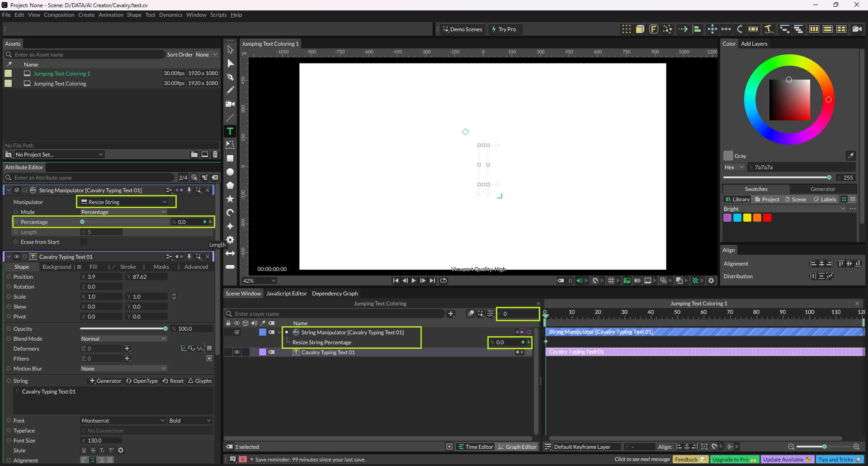868x466 pixels.
Task: Open the Montserrat font dropdown
Action: point(123,421)
